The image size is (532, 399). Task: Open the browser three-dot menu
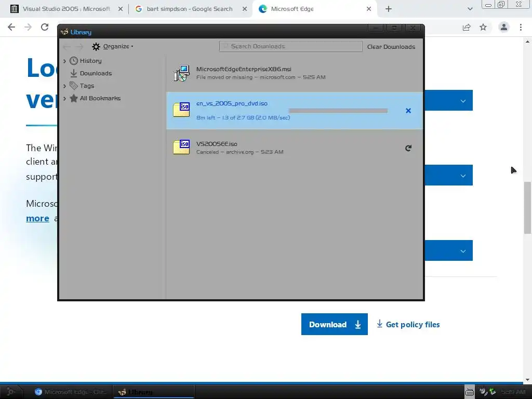point(521,27)
